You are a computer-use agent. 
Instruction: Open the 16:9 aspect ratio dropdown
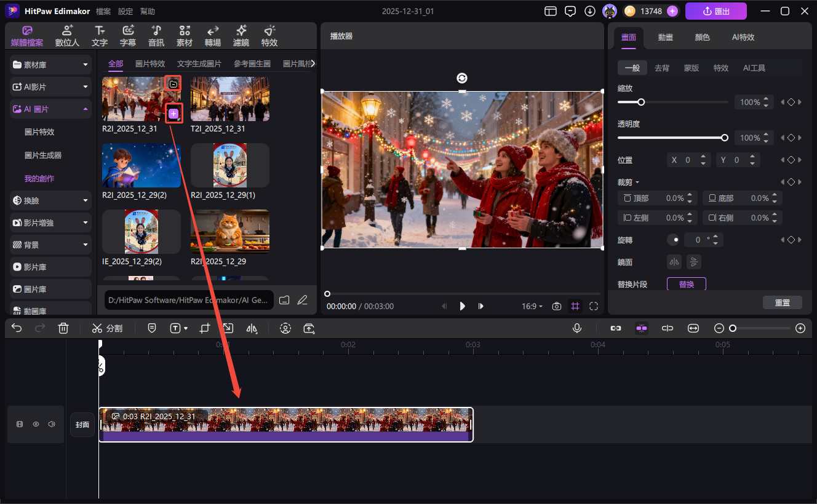[532, 306]
